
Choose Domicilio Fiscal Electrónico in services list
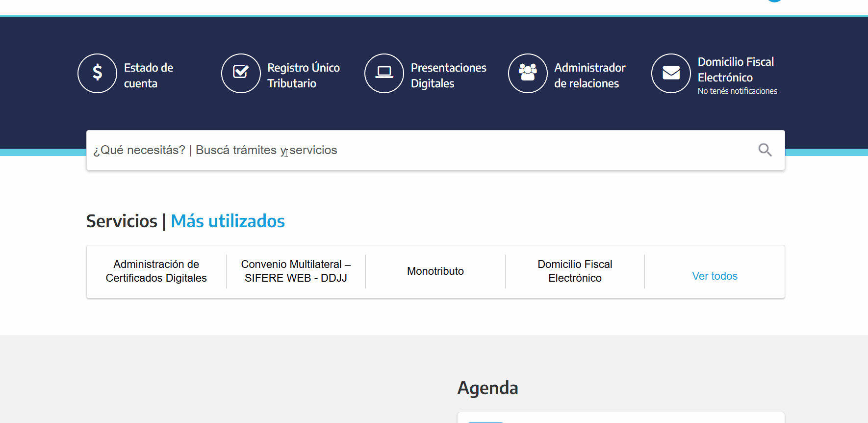pyautogui.click(x=575, y=271)
